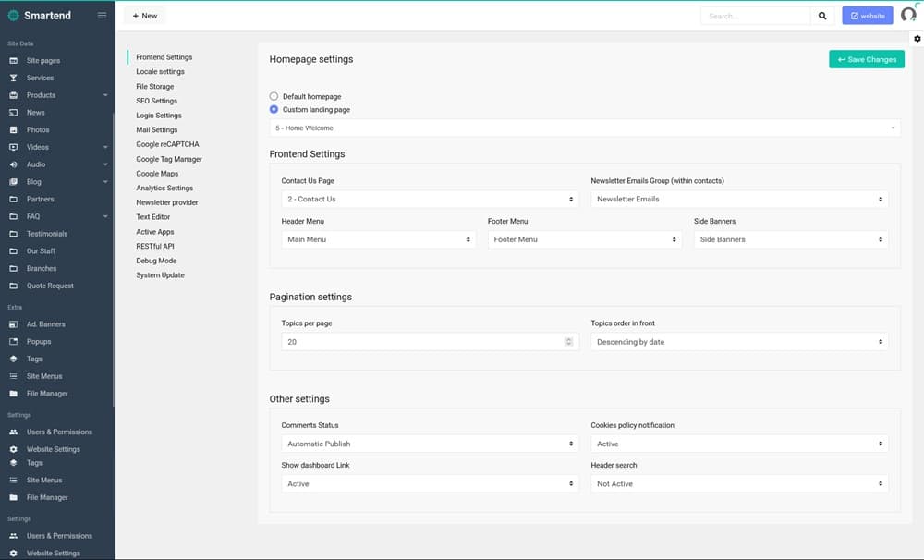Open the Ad. Banners sidebar icon

coord(13,324)
